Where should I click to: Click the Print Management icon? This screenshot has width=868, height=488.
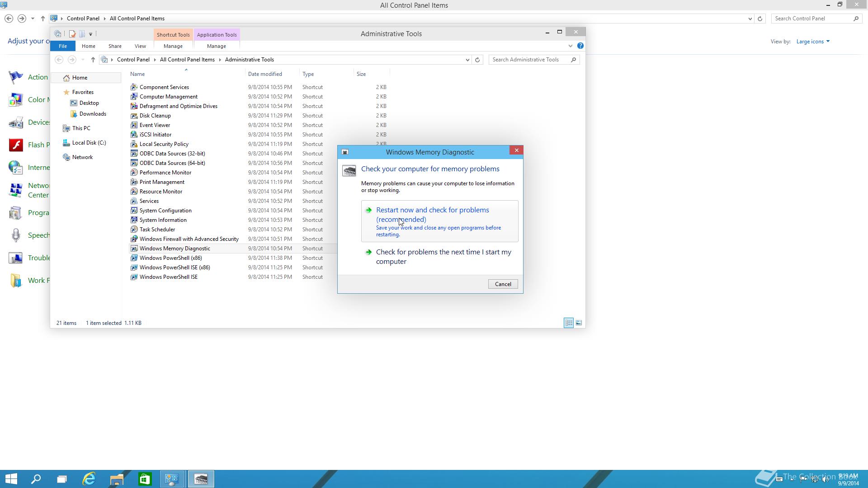[x=134, y=182]
